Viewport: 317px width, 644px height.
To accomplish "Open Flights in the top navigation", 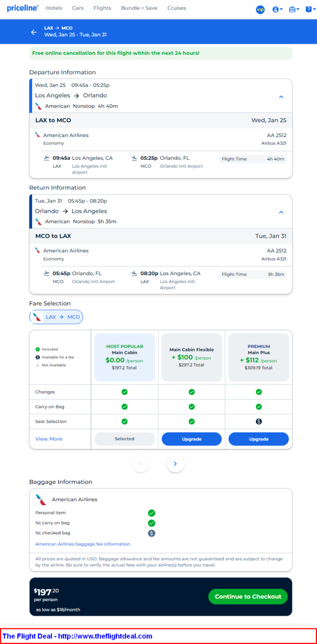I will click(102, 8).
